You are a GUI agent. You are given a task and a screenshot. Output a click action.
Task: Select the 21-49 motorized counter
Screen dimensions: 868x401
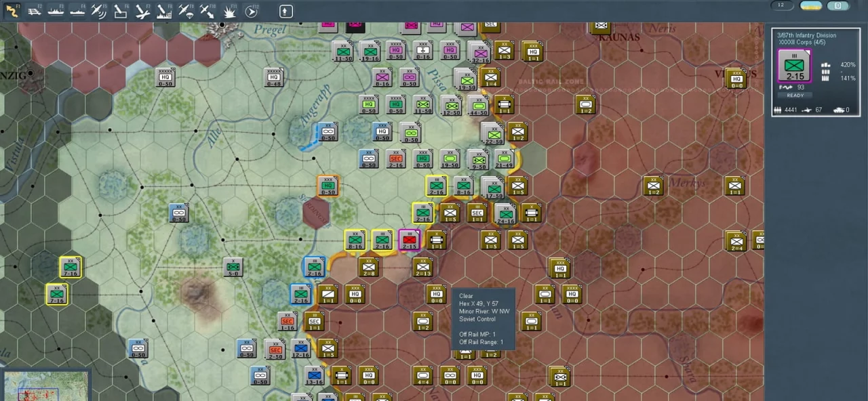pyautogui.click(x=504, y=159)
